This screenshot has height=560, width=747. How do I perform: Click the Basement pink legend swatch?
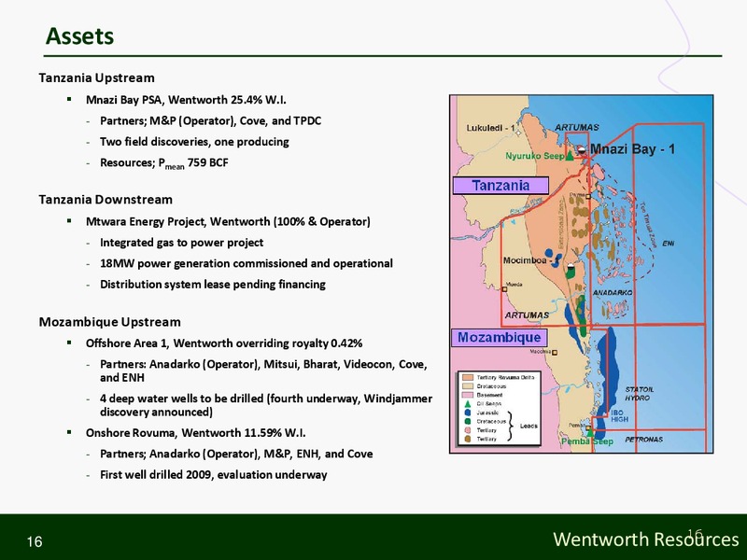point(468,395)
